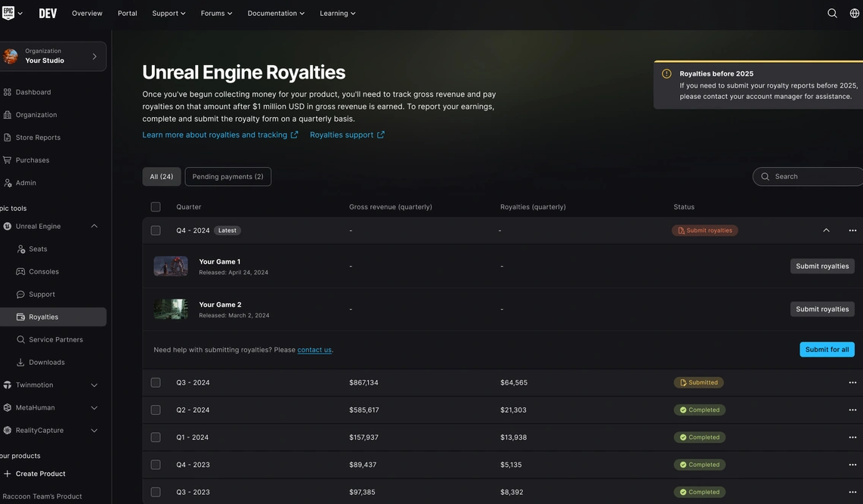
Task: Open Purchases in the sidebar
Action: (x=32, y=160)
